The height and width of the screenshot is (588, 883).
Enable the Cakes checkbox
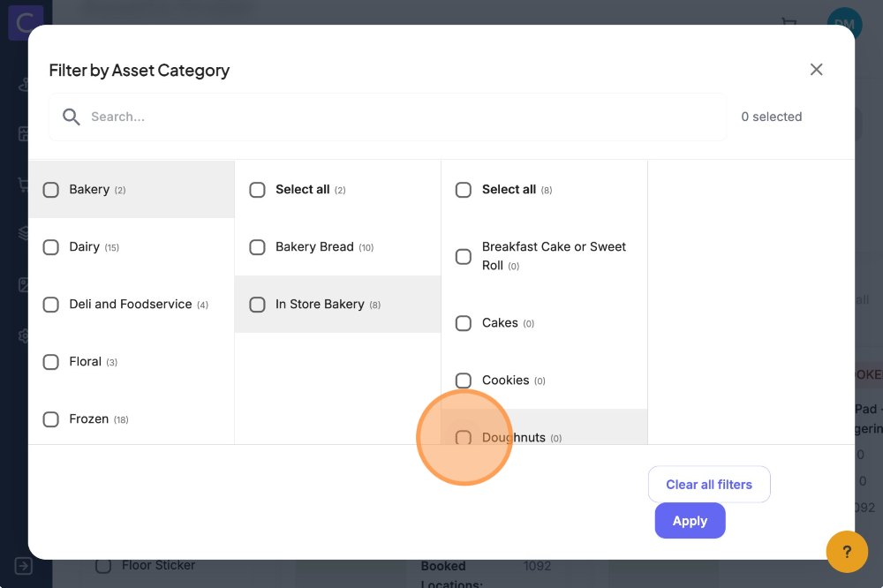pos(464,323)
